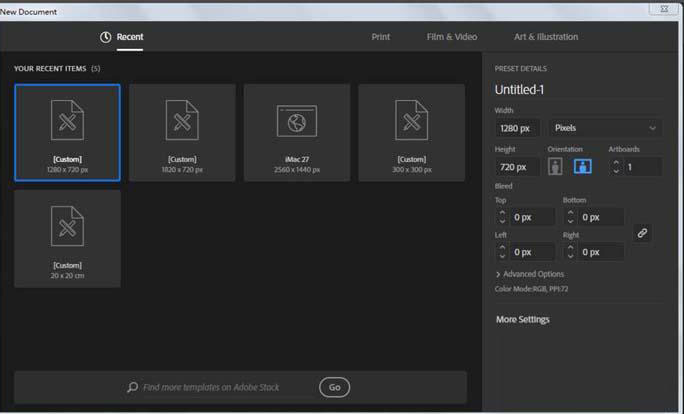Click the Artboards number field

click(643, 167)
